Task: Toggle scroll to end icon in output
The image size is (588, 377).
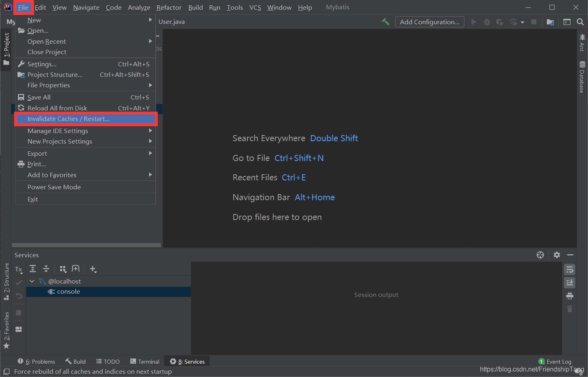Action: pyautogui.click(x=570, y=282)
